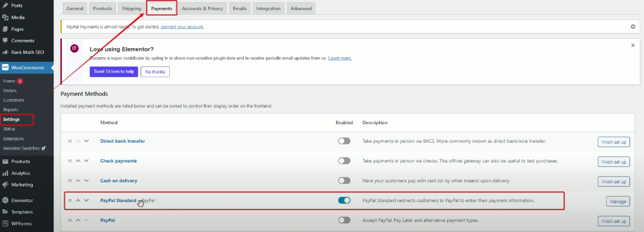
Task: Move Check payments up
Action: [x=78, y=161]
